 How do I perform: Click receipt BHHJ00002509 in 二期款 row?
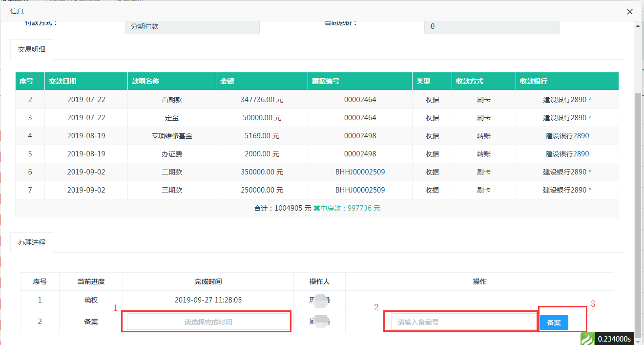(360, 172)
